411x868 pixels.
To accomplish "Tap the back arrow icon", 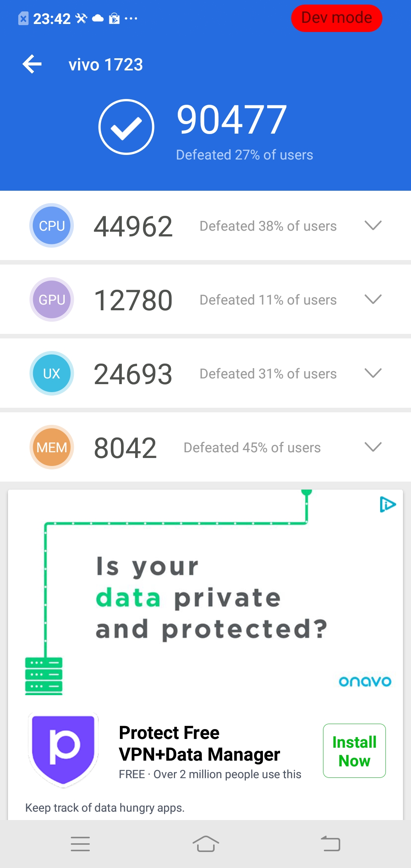I will 32,64.
